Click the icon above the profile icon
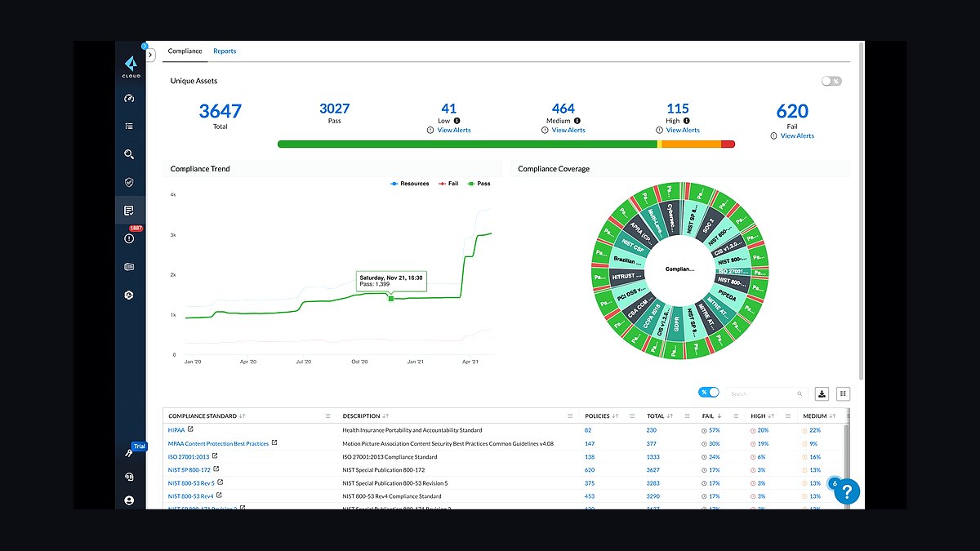Viewport: 980px width, 551px height. pyautogui.click(x=129, y=477)
